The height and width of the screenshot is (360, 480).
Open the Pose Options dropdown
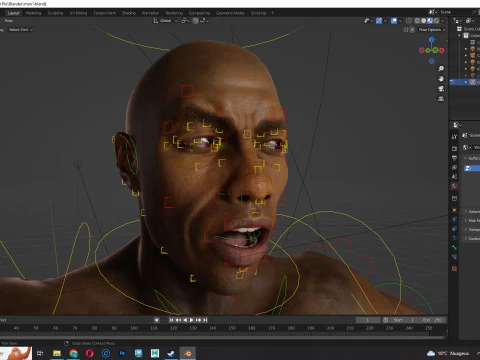(432, 30)
